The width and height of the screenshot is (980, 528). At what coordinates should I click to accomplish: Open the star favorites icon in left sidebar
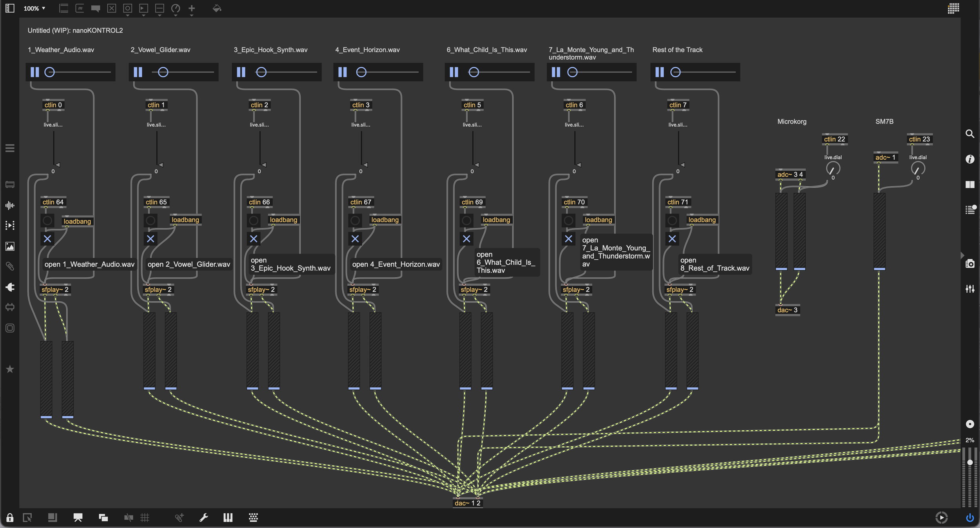point(10,369)
